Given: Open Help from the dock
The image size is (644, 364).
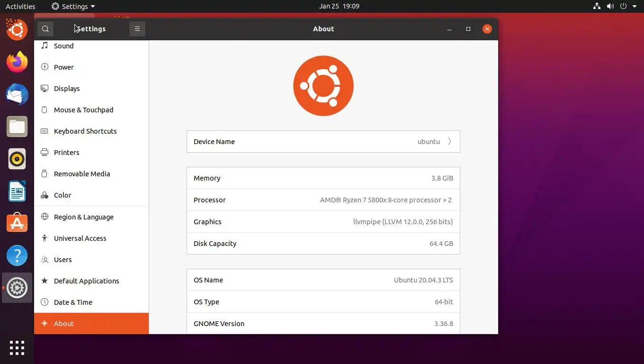Looking at the screenshot, I should (x=17, y=255).
